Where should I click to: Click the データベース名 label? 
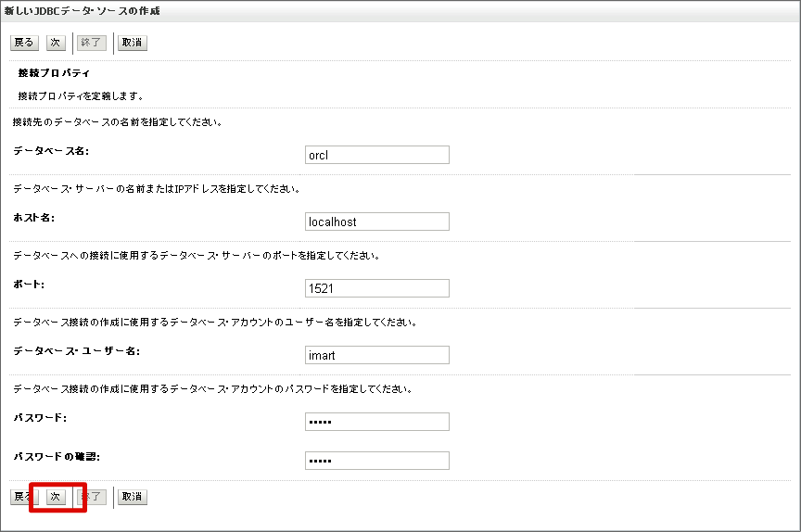(x=51, y=150)
